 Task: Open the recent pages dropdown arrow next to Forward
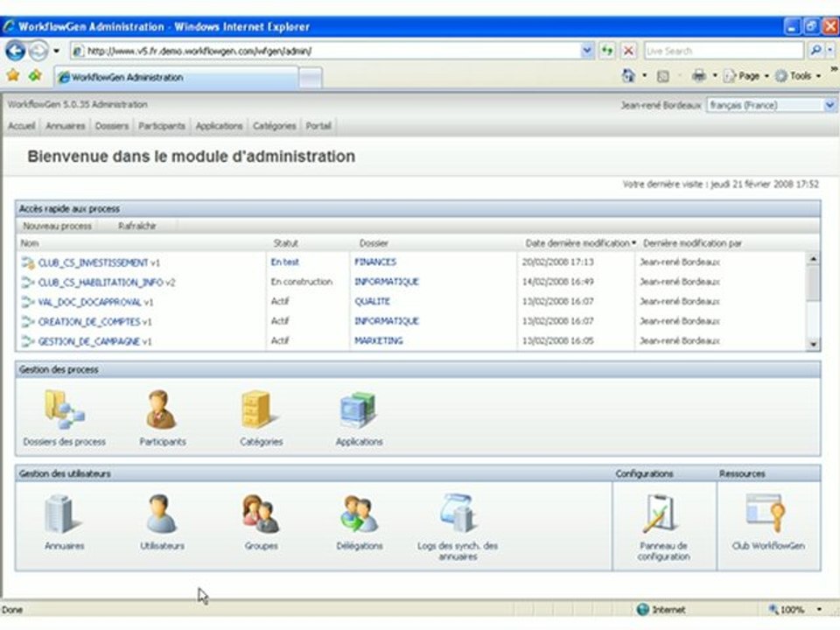tap(56, 52)
